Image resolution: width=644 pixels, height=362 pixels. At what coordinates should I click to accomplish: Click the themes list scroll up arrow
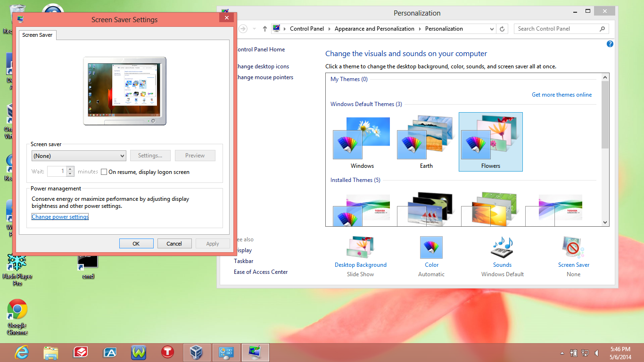click(605, 77)
